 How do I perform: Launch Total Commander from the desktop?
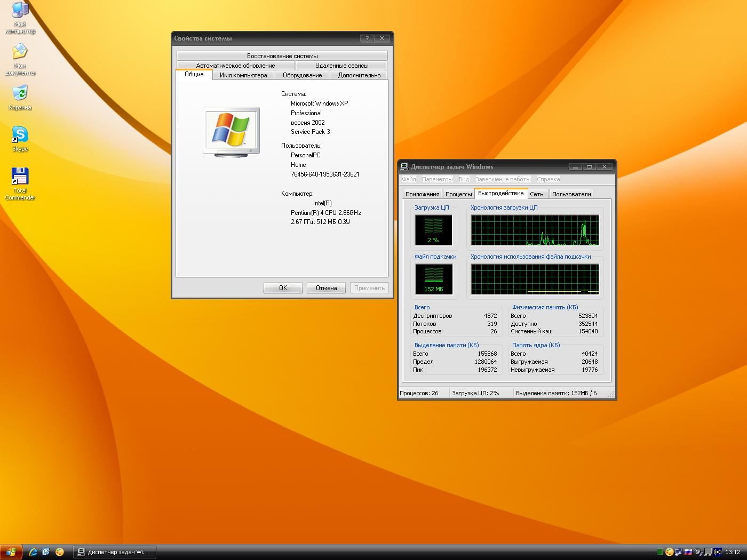20,177
